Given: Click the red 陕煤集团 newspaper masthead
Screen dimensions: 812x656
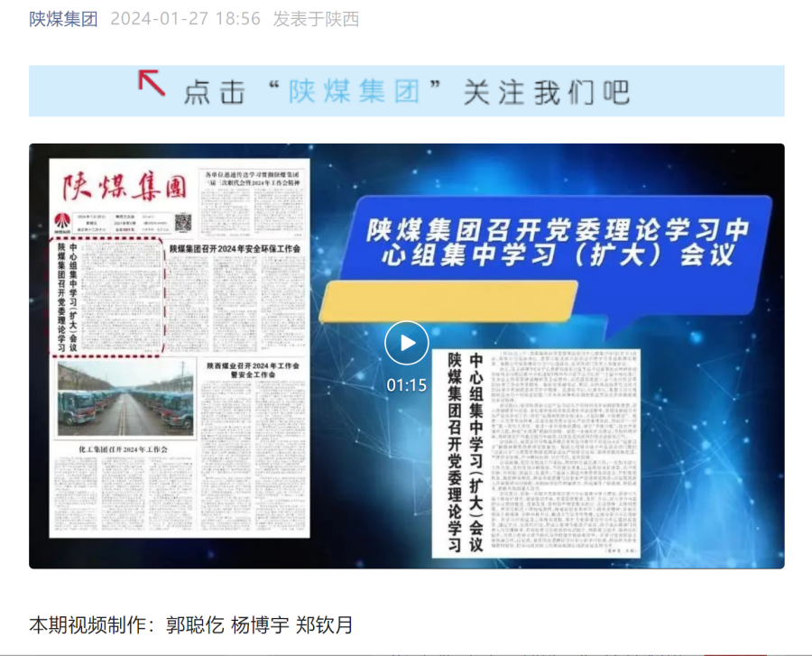Looking at the screenshot, I should tap(124, 188).
